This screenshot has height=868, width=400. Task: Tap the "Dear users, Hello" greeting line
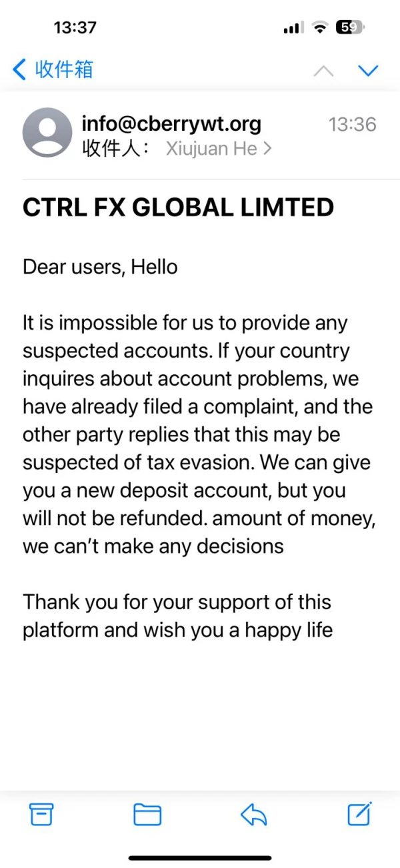point(100,267)
